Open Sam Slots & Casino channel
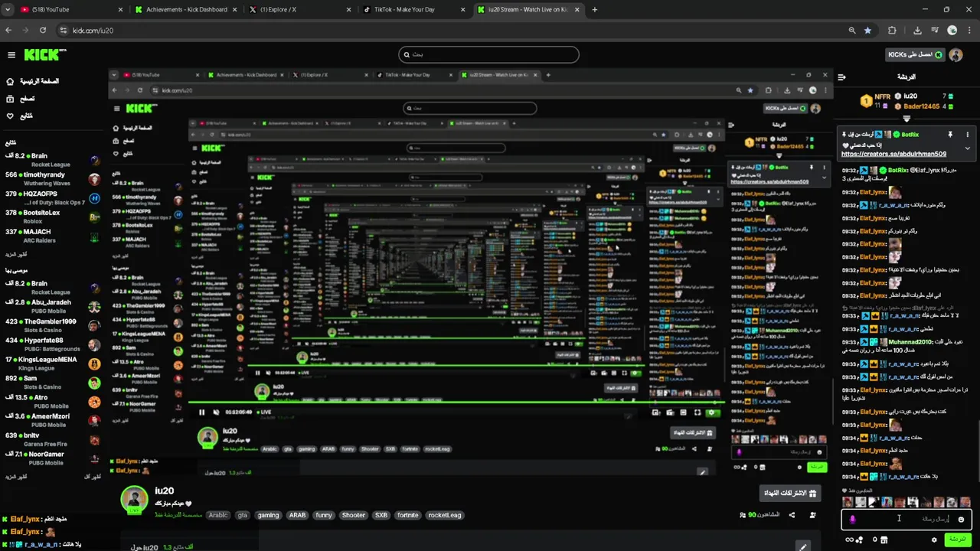980x551 pixels. coord(53,382)
